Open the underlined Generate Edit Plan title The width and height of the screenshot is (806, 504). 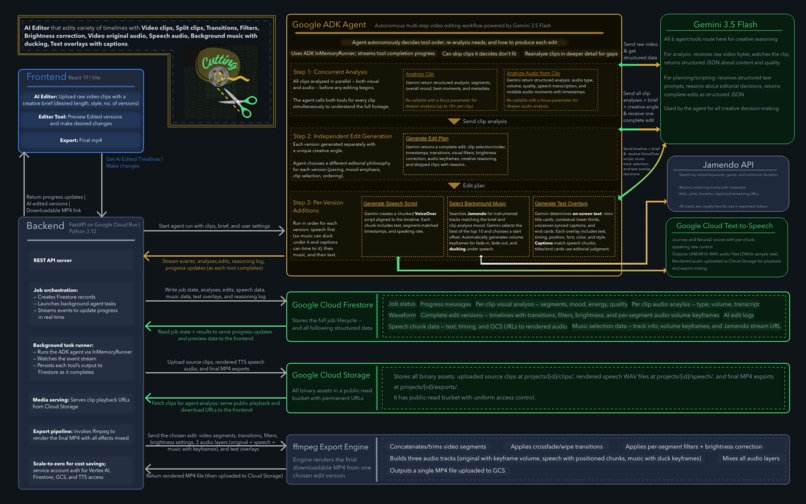427,138
